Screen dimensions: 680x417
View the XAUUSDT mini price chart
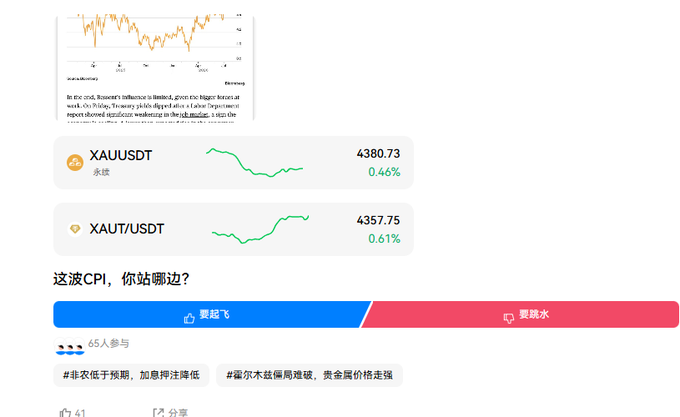[255, 163]
